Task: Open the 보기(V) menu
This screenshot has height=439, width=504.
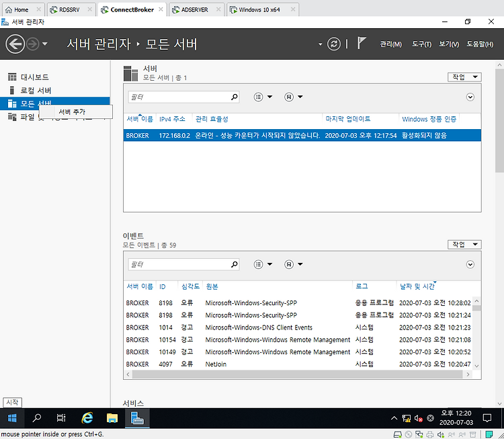Action: [449, 44]
